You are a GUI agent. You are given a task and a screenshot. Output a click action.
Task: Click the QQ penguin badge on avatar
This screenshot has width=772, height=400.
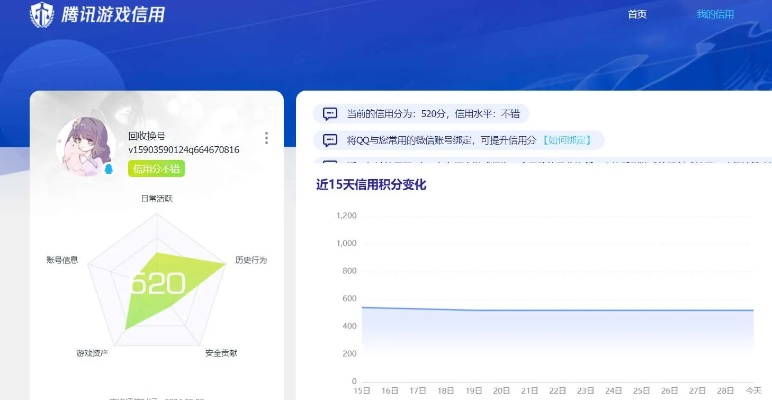(109, 168)
